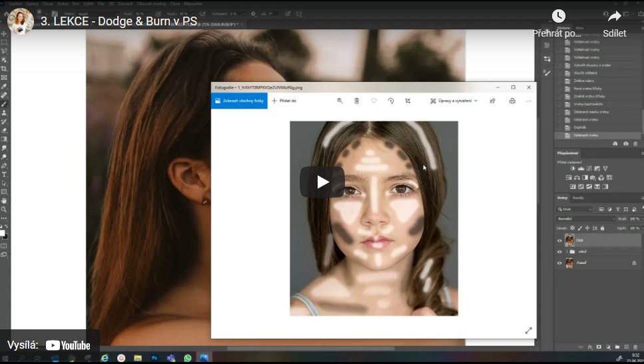Viewport: 644px width, 364px height.
Task: Toggle history brush source box beside "Změnit vrstvu Křivky"
Action: coord(559,96)
